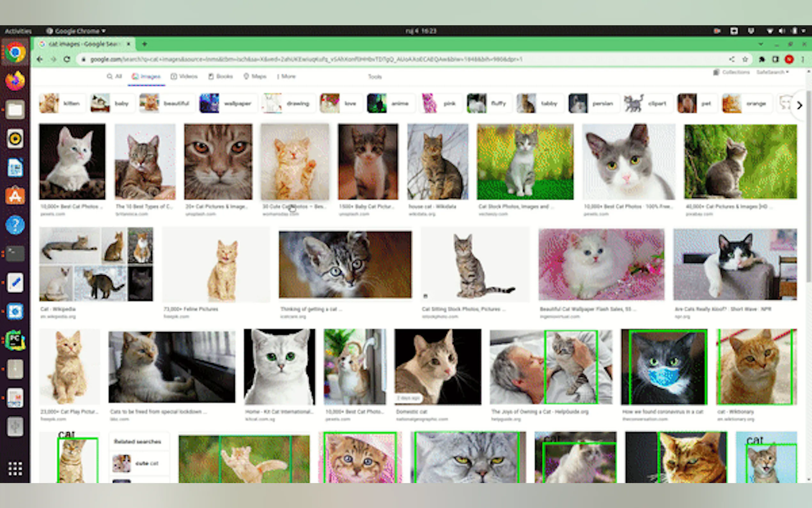Viewport: 812px width, 508px height.
Task: Bookmark this page with star icon
Action: (x=745, y=60)
